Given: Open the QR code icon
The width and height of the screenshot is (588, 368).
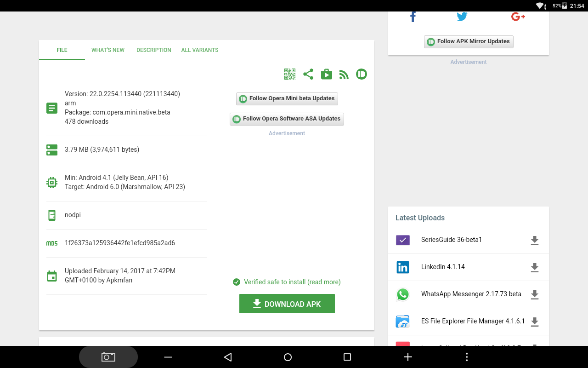Looking at the screenshot, I should 290,74.
